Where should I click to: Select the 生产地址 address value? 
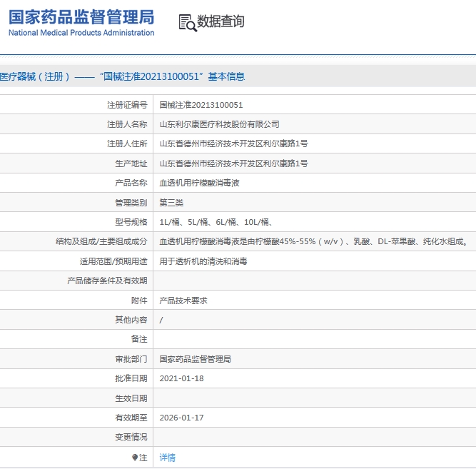(x=234, y=163)
